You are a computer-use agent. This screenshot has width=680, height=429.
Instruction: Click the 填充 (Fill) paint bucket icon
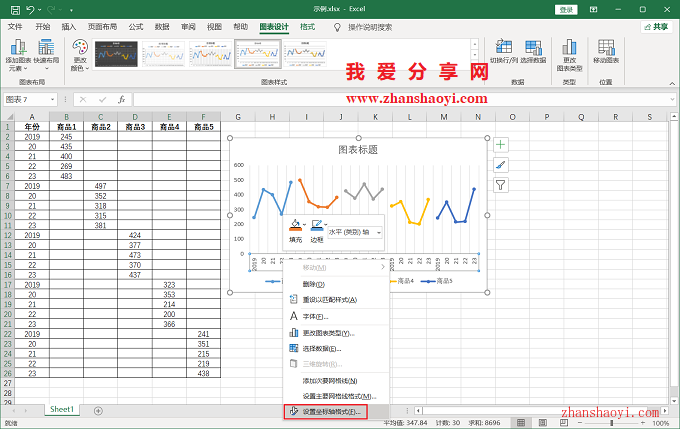tap(295, 226)
